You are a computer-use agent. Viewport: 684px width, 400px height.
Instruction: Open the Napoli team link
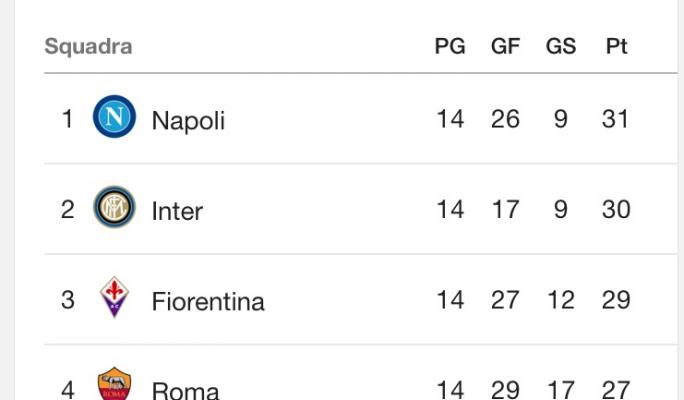click(x=188, y=120)
